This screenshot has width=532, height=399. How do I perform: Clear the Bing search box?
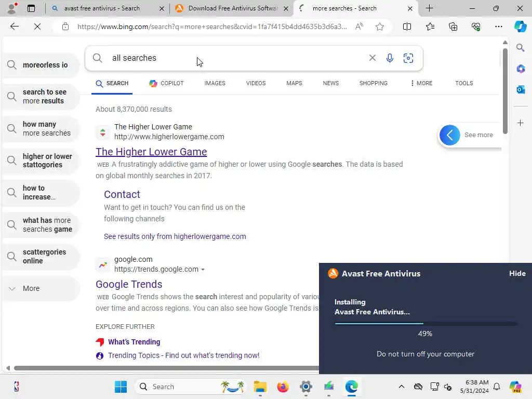(372, 58)
